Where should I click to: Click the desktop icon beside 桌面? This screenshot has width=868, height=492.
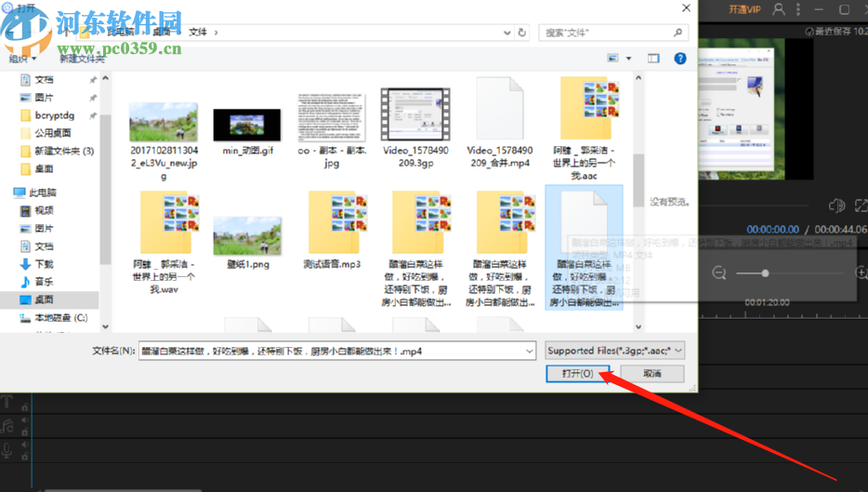tap(25, 299)
